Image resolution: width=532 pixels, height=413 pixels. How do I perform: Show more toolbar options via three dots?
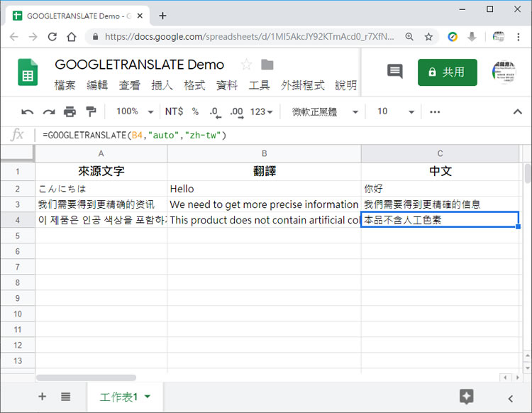pyautogui.click(x=435, y=111)
